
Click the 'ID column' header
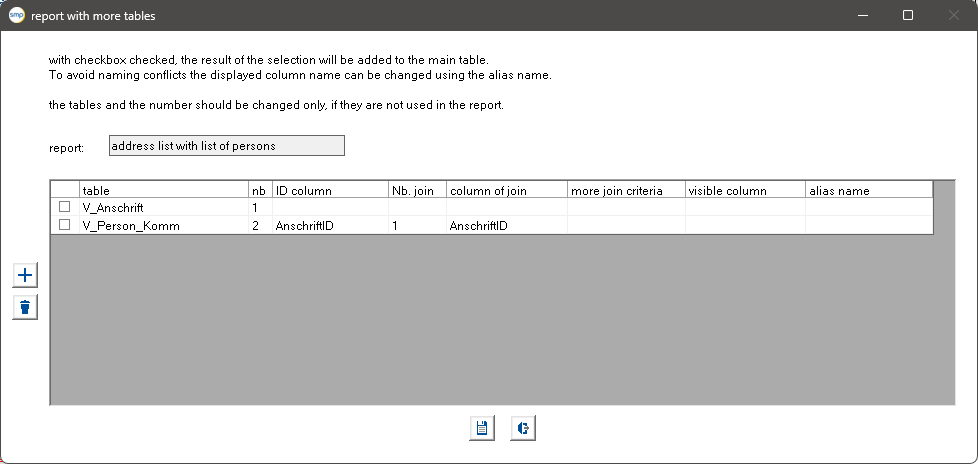click(331, 190)
